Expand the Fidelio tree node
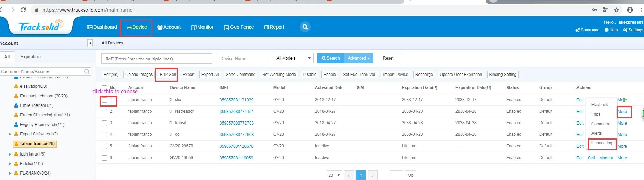The height and width of the screenshot is (180, 644). (x=10, y=164)
